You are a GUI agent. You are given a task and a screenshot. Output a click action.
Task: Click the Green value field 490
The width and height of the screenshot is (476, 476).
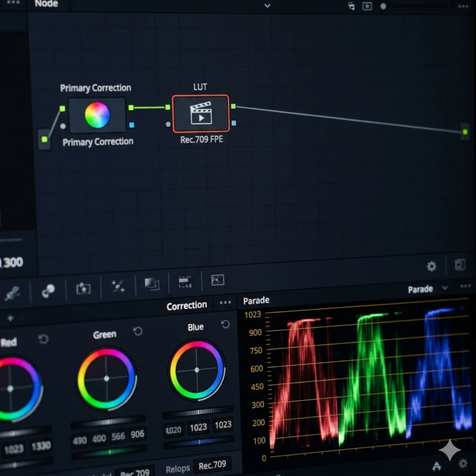click(x=80, y=440)
